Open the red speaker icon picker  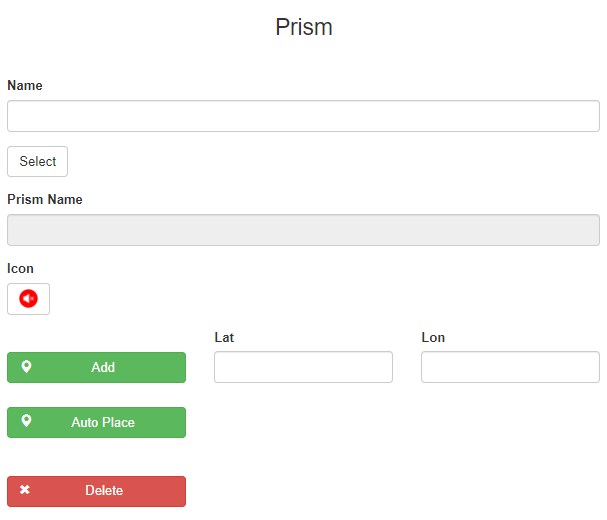click(28, 299)
